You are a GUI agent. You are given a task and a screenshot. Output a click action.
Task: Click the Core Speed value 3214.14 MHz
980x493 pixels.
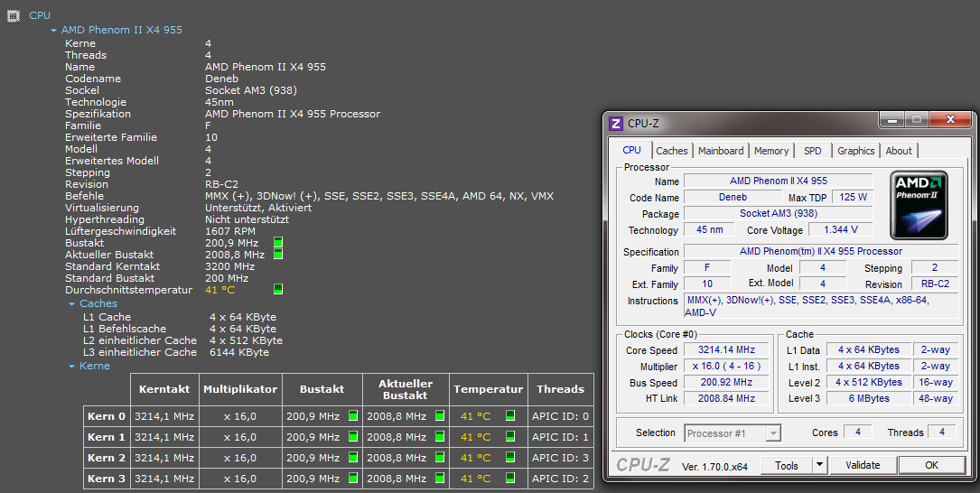click(726, 350)
